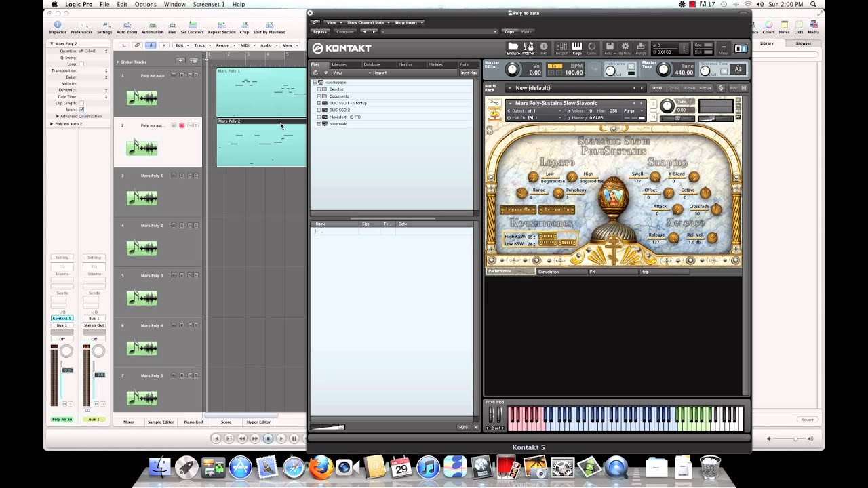Adjust the Swell knob

[x=654, y=177]
